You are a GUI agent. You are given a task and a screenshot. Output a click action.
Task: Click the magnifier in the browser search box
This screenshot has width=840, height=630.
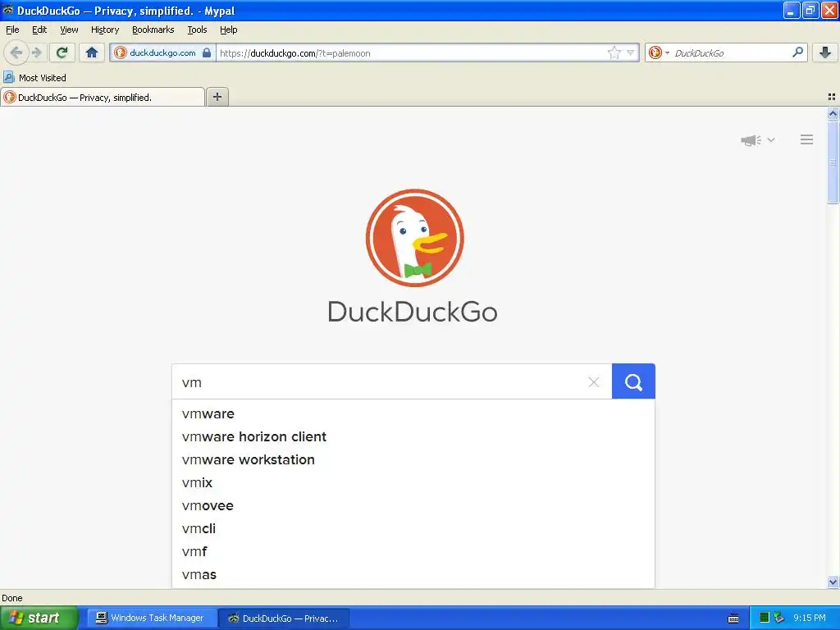(797, 52)
